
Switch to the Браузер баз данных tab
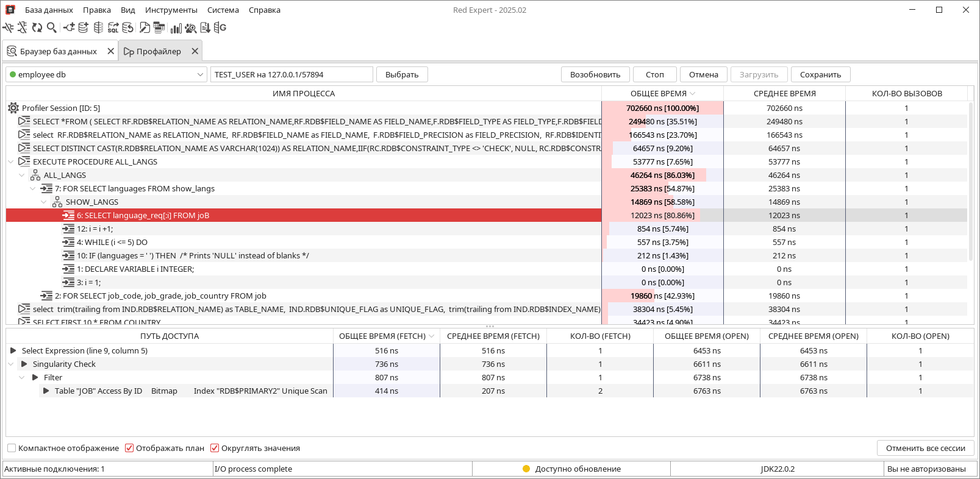pyautogui.click(x=58, y=51)
